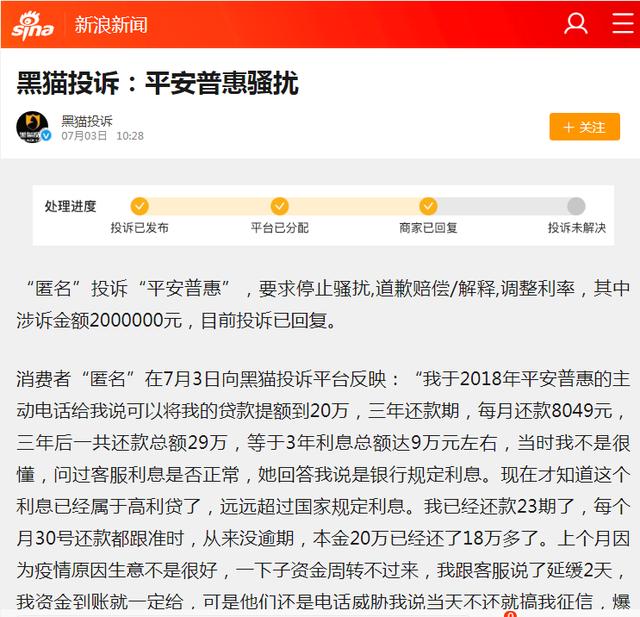Click the 投诉未解决 label text
This screenshot has height=617, width=640.
point(577,228)
